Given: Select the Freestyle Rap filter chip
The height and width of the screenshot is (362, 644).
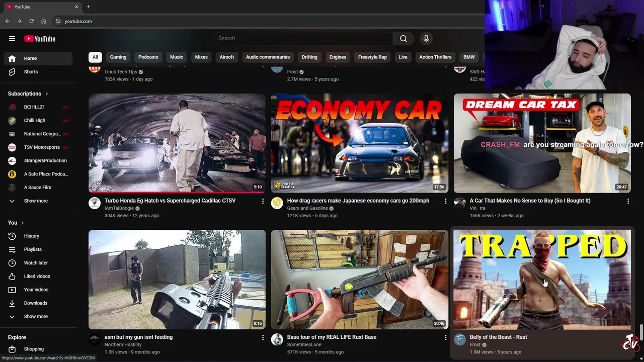Looking at the screenshot, I should [372, 57].
